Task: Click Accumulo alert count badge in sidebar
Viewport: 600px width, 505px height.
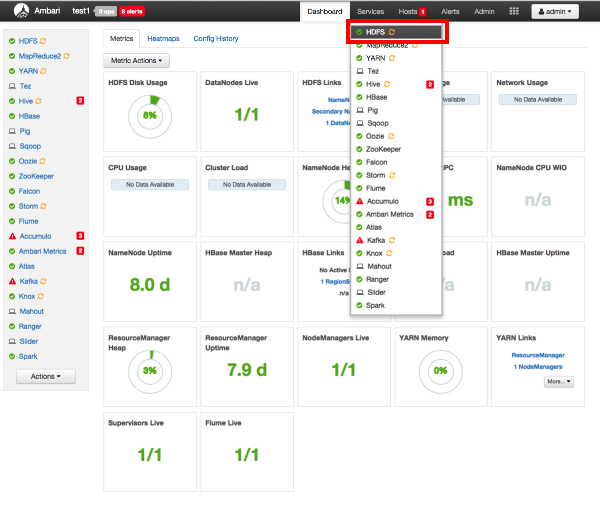Action: [80, 236]
